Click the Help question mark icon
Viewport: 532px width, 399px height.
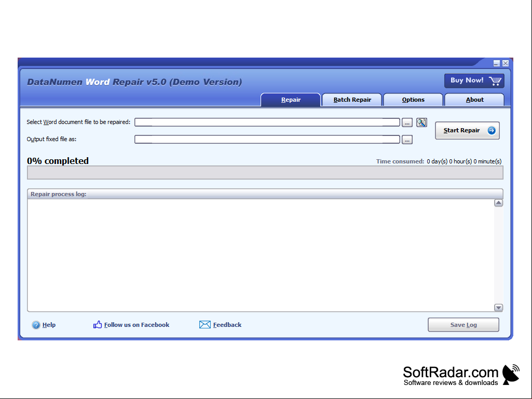coord(36,325)
